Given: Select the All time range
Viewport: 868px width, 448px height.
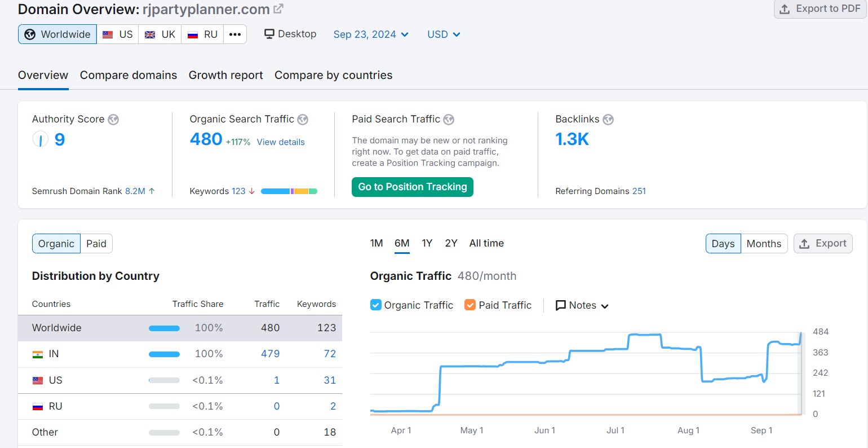Looking at the screenshot, I should 486,243.
